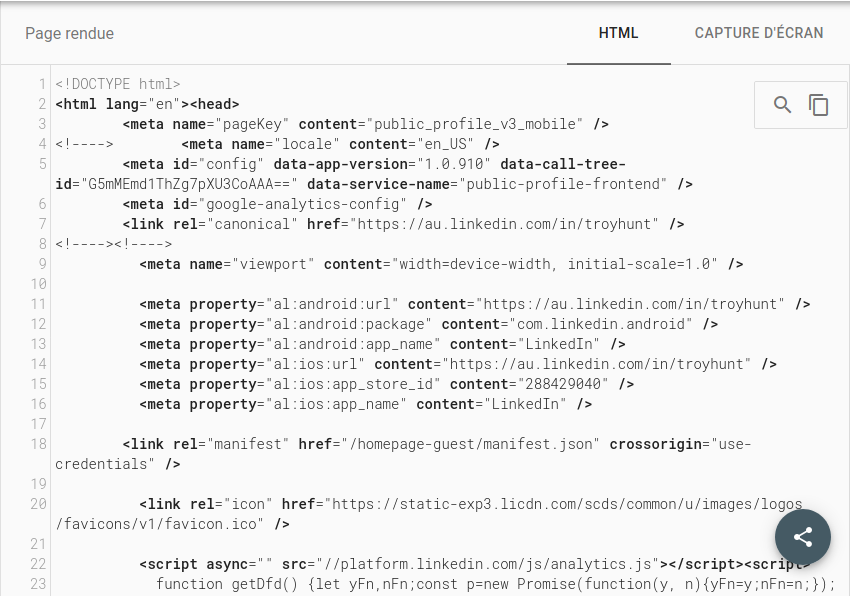Viewport: 850px width, 596px height.
Task: Switch to the HTML tab
Action: tap(619, 33)
